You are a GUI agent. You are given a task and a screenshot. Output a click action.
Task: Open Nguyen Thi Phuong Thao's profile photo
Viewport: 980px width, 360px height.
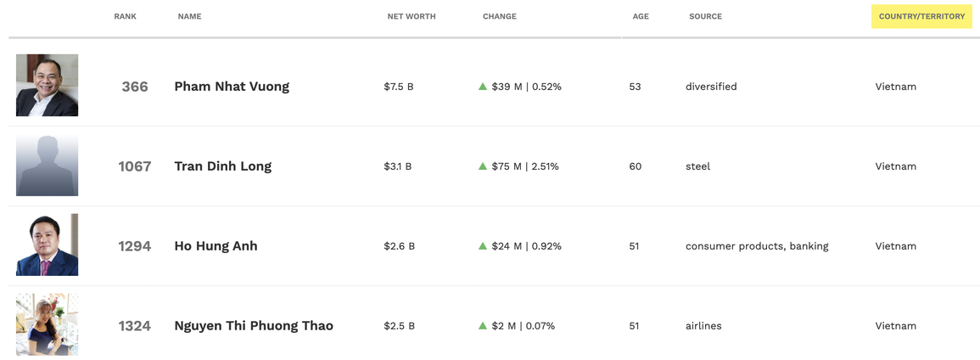[47, 324]
